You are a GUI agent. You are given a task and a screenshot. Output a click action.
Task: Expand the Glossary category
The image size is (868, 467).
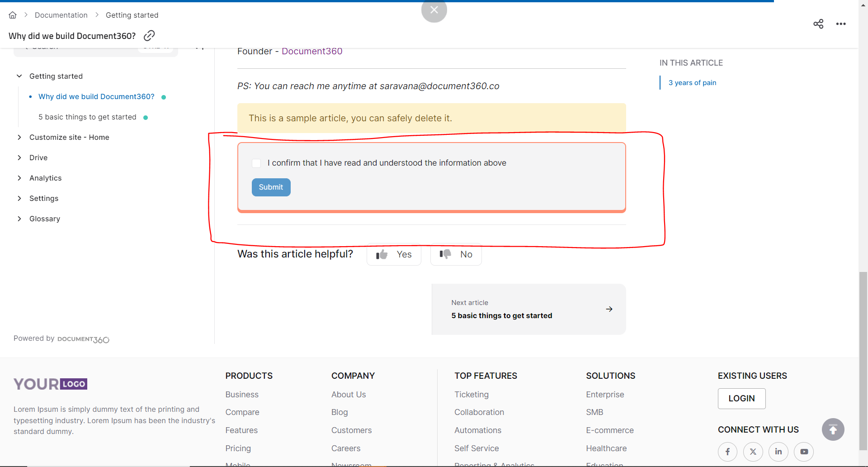tap(19, 219)
